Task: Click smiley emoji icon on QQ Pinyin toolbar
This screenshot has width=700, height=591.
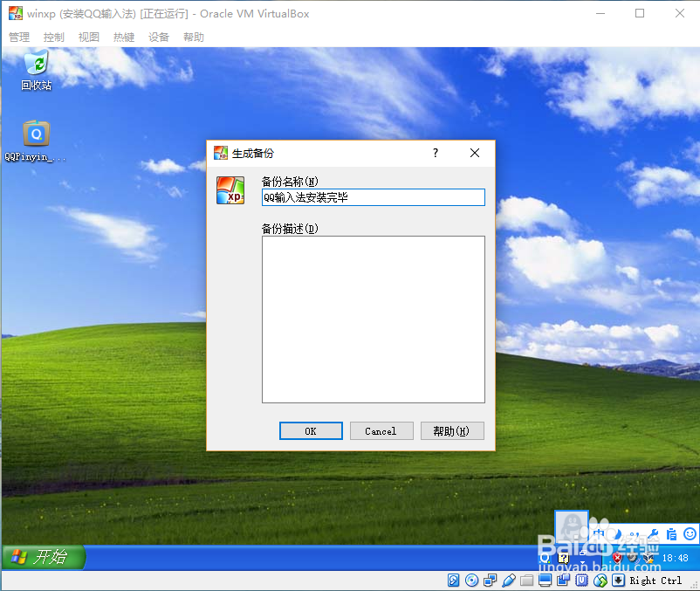Action: 689,535
